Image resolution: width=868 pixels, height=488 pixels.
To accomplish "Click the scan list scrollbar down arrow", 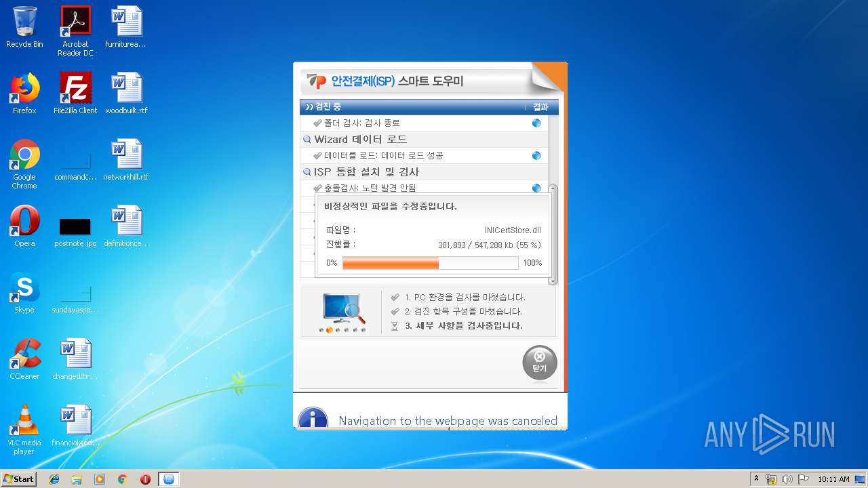I will (553, 281).
